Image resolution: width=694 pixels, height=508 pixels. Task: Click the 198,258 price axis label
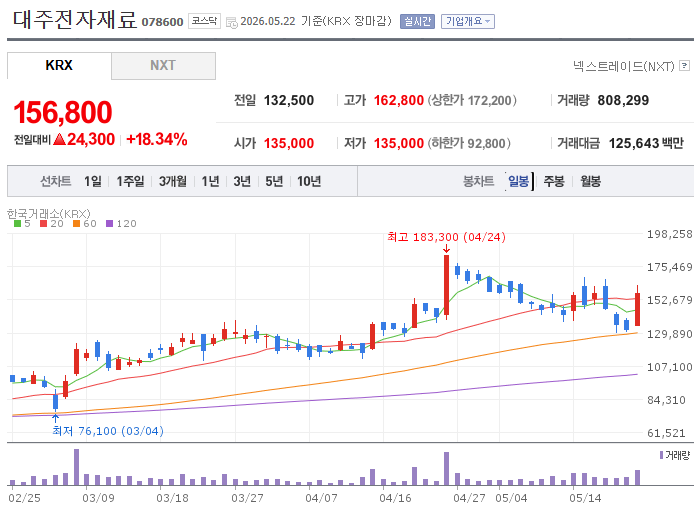670,234
